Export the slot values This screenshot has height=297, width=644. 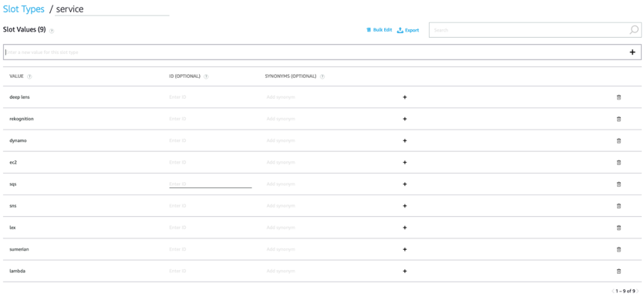pos(408,30)
